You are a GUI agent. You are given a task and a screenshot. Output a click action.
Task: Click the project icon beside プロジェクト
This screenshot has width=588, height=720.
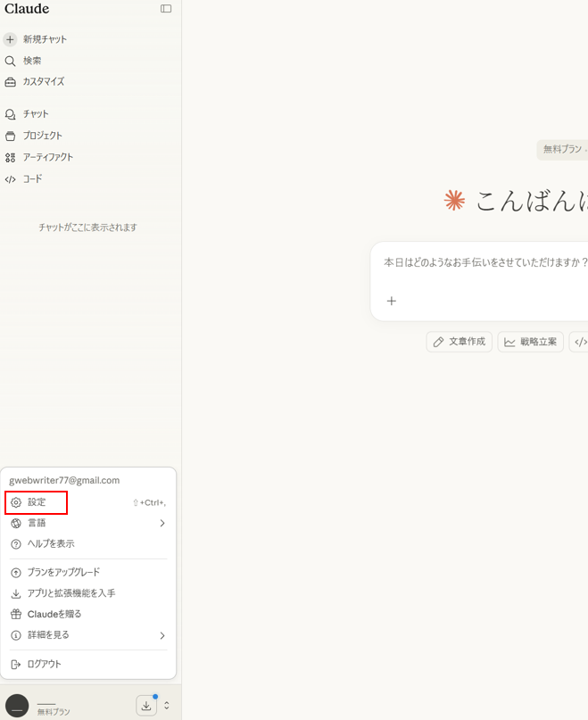click(x=10, y=136)
